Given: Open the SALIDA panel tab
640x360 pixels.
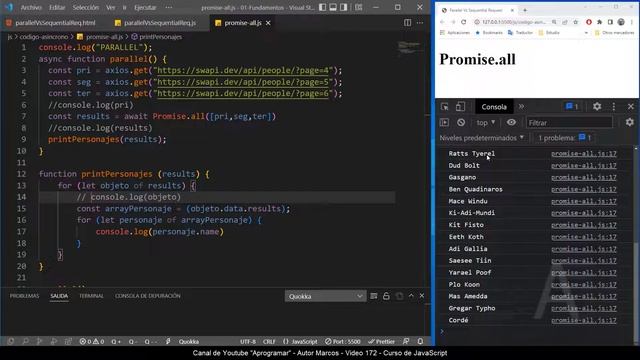Looking at the screenshot, I should (59, 296).
